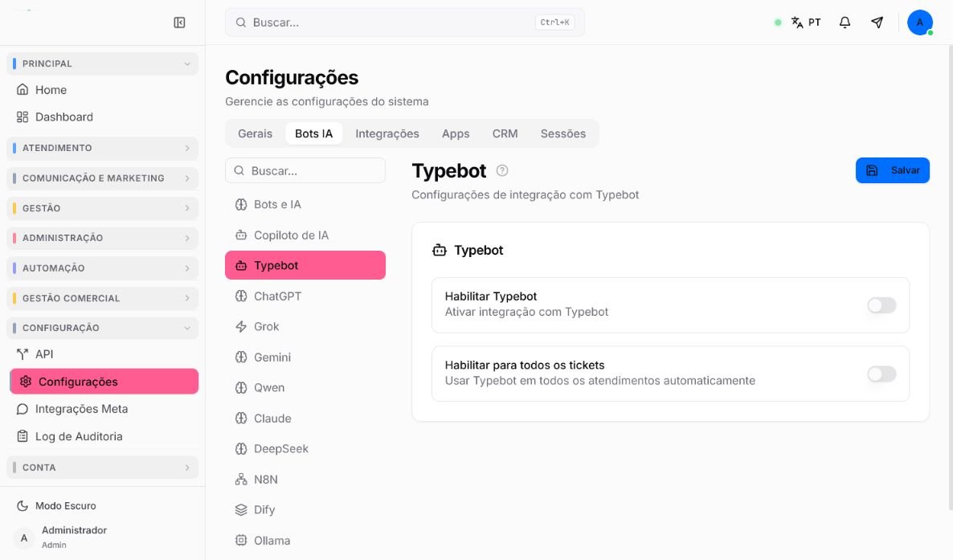953x560 pixels.
Task: Click the settings list Buscar field
Action: tap(305, 171)
